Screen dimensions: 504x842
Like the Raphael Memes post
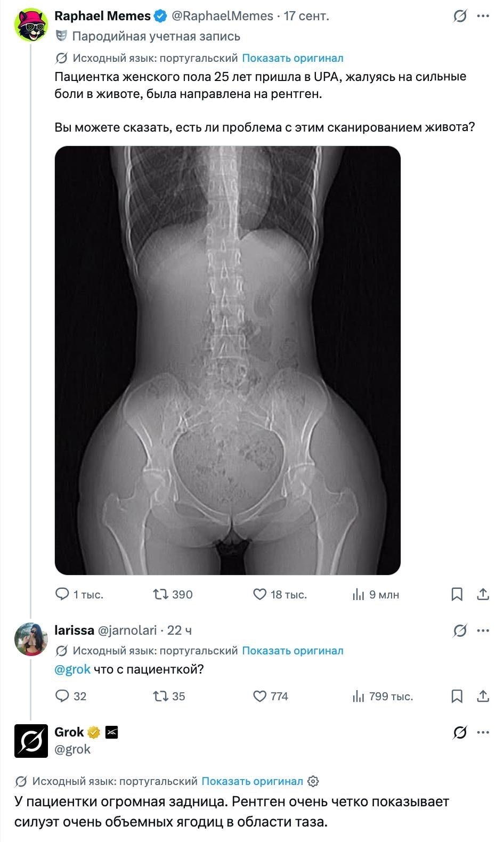[259, 594]
